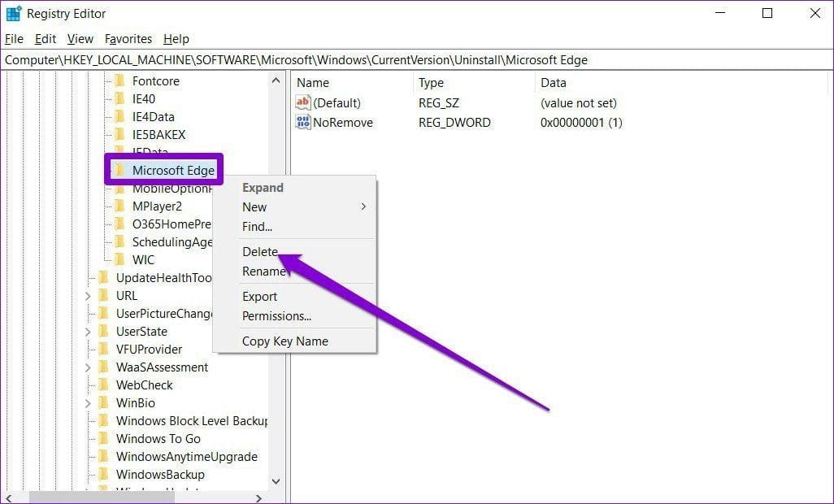Click the WebCheck folder icon
Screen dimensions: 834x504
pyautogui.click(x=104, y=385)
